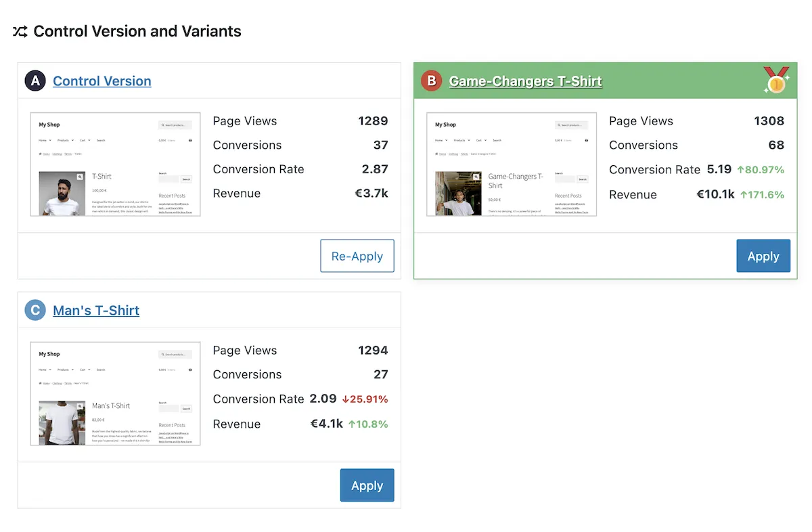Click variant B page views value 1308
Viewport: 812px width, 532px height.
click(769, 121)
